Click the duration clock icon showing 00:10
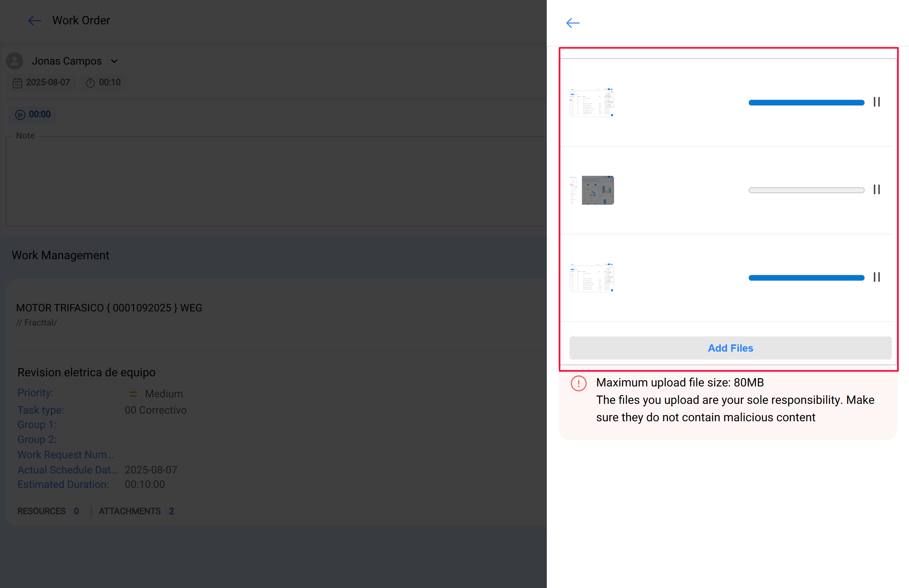The height and width of the screenshot is (588, 909). (x=91, y=83)
